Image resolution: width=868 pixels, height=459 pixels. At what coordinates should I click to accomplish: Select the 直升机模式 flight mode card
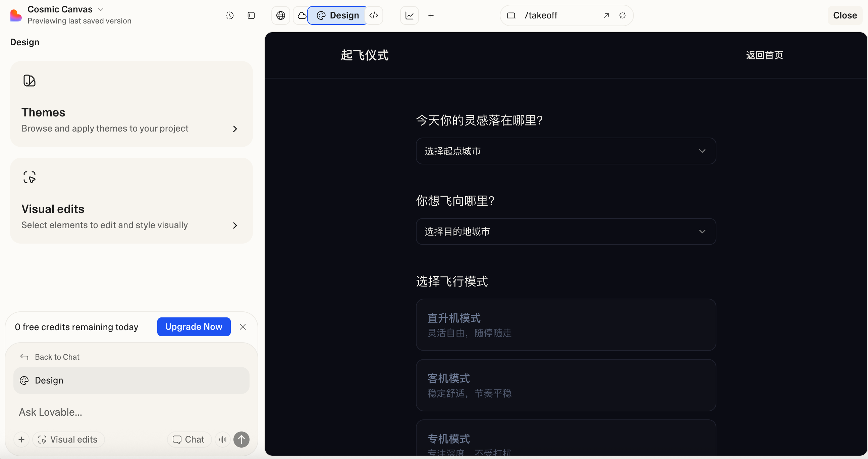(565, 324)
